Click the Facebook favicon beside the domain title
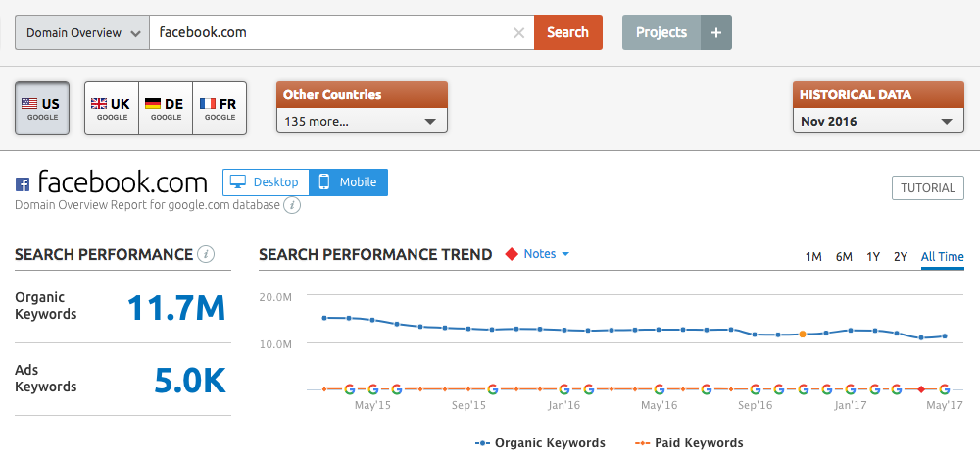Viewport: 980px width, 464px height. 23,184
